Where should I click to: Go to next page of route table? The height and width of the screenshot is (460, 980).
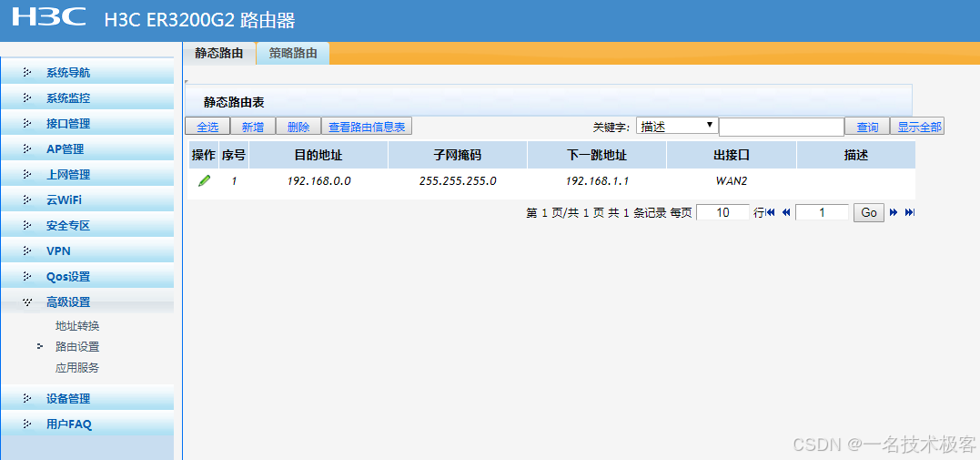[894, 213]
